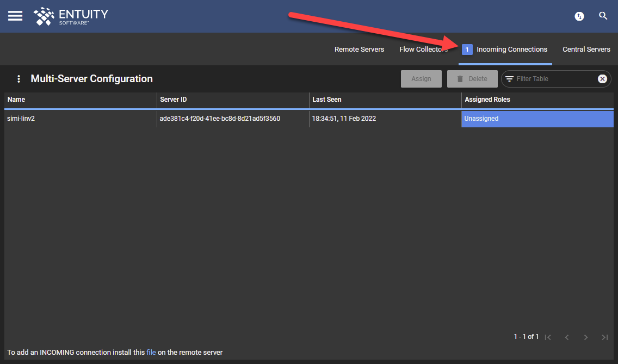Switch to the Remote Servers tab

(x=359, y=50)
